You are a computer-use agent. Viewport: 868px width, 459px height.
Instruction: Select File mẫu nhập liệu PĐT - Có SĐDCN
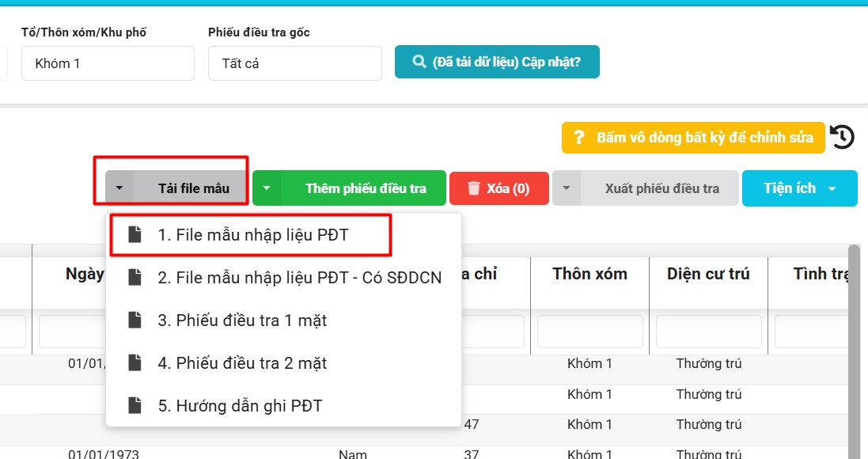pos(299,278)
